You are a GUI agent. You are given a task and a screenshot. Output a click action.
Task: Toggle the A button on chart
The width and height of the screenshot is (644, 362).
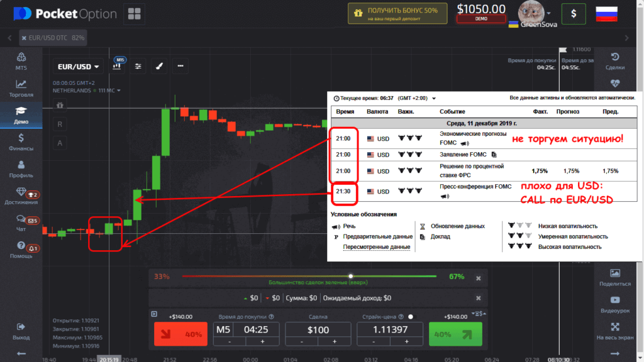tap(60, 143)
